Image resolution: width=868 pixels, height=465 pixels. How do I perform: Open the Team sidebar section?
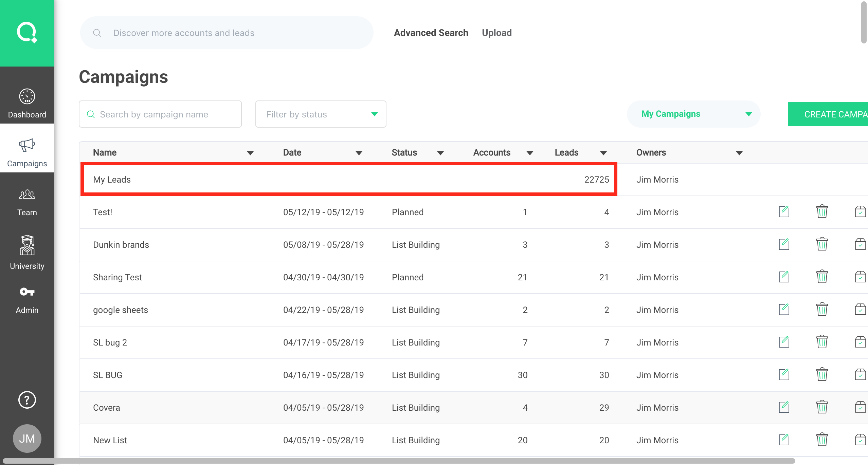coord(27,202)
